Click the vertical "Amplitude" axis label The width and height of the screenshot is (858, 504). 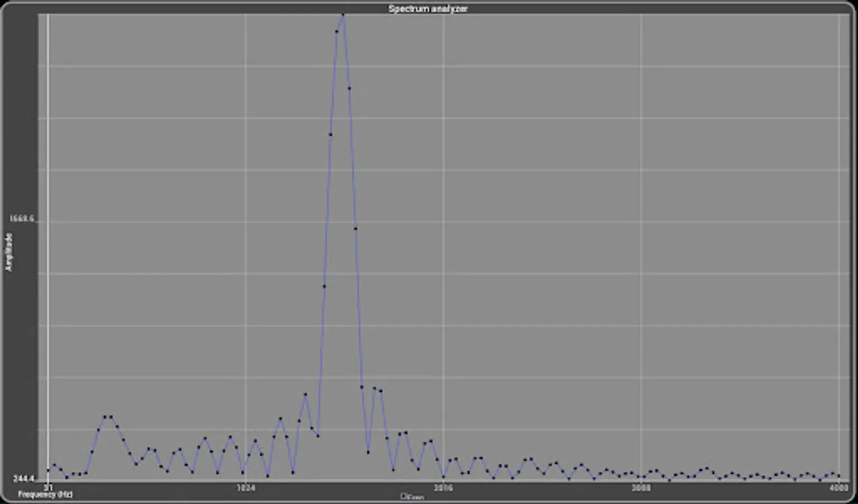coord(9,252)
